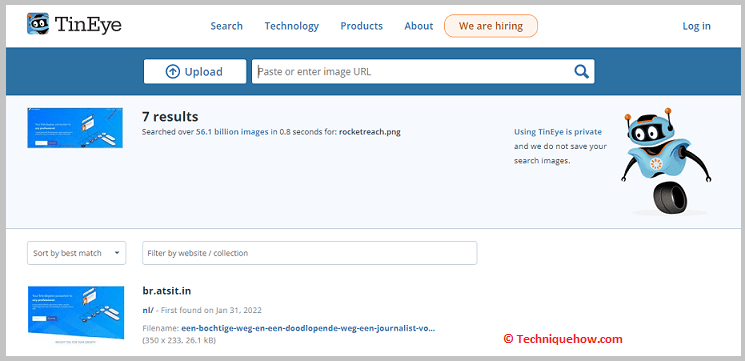This screenshot has height=361, width=745.
Task: Open the About menu item
Action: tap(419, 26)
